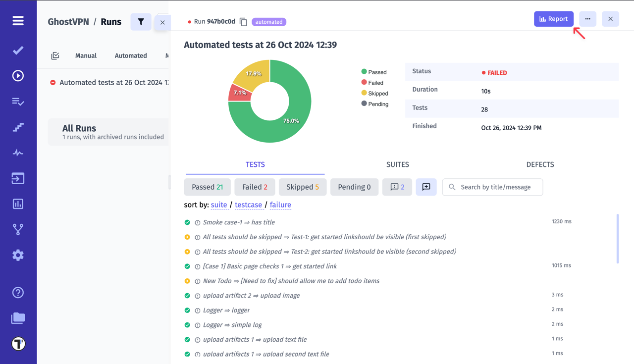Switch to the Suites tab
This screenshot has height=364, width=634.
(397, 164)
